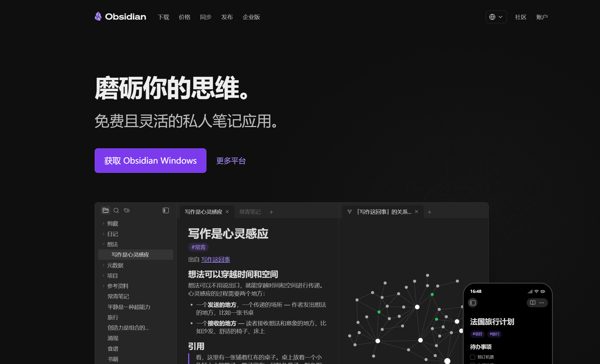This screenshot has width=600, height=364.
Task: Click the 磨砺你的思维 headline
Action: (171, 88)
